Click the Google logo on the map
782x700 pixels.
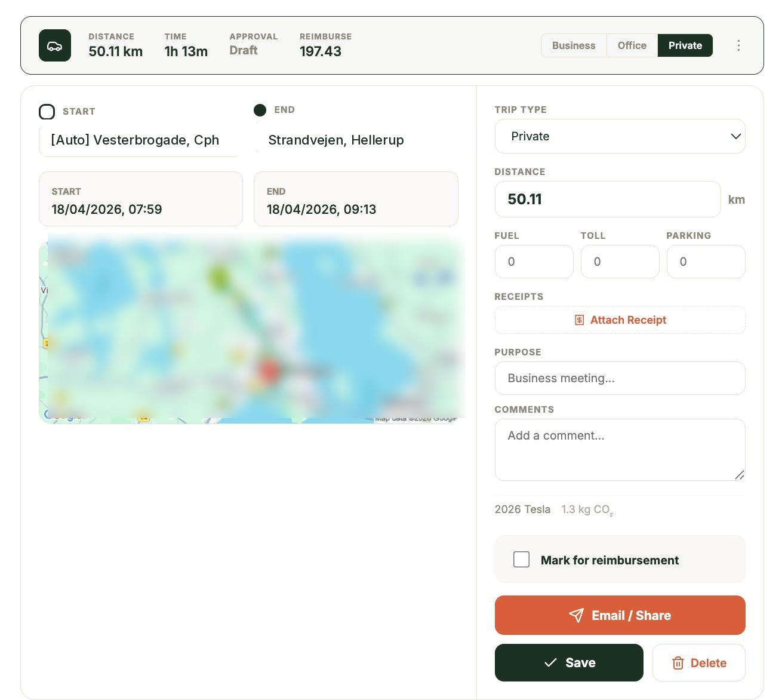point(61,415)
